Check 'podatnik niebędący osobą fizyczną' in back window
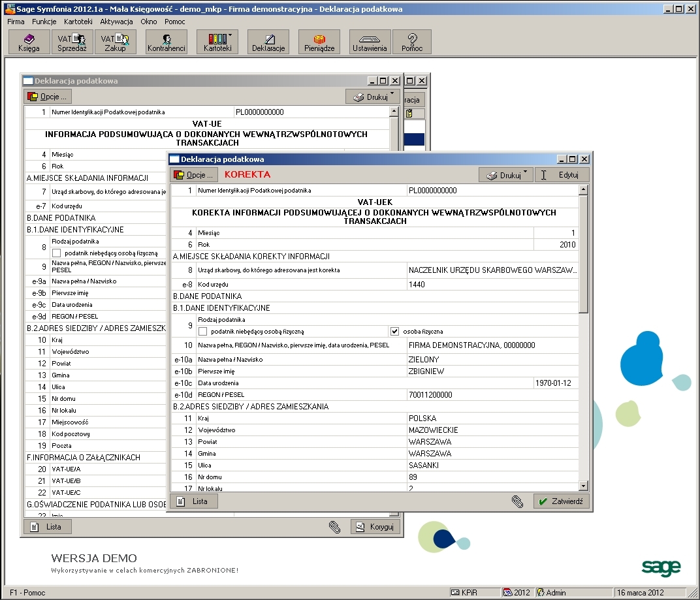This screenshot has width=700, height=600. (57, 253)
